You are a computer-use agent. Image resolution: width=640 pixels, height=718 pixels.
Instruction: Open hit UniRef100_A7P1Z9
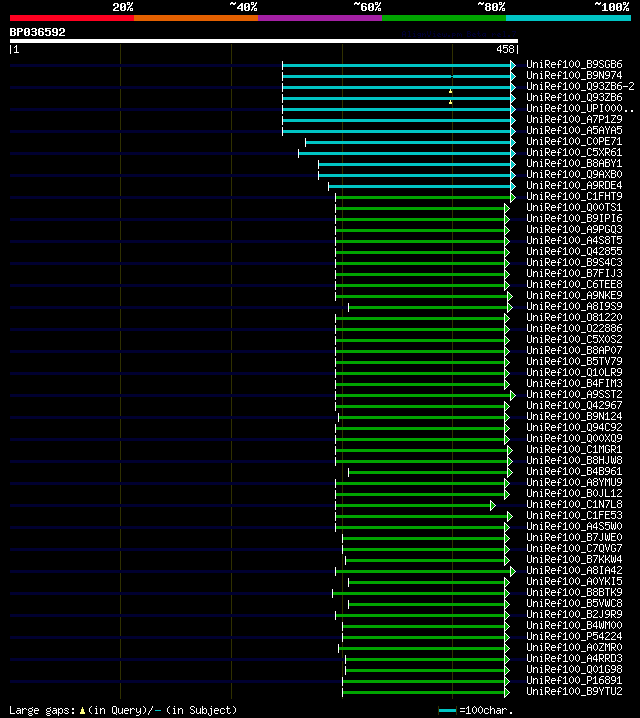[x=574, y=119]
